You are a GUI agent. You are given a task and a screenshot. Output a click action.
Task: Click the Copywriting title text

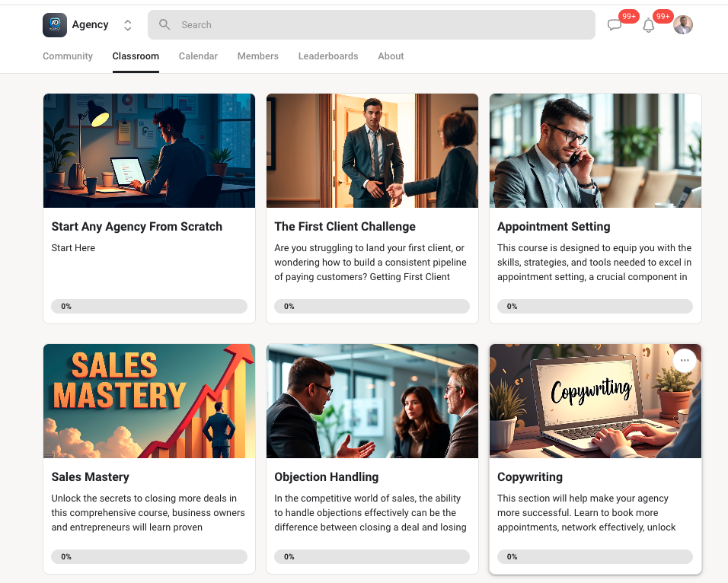pyautogui.click(x=530, y=476)
